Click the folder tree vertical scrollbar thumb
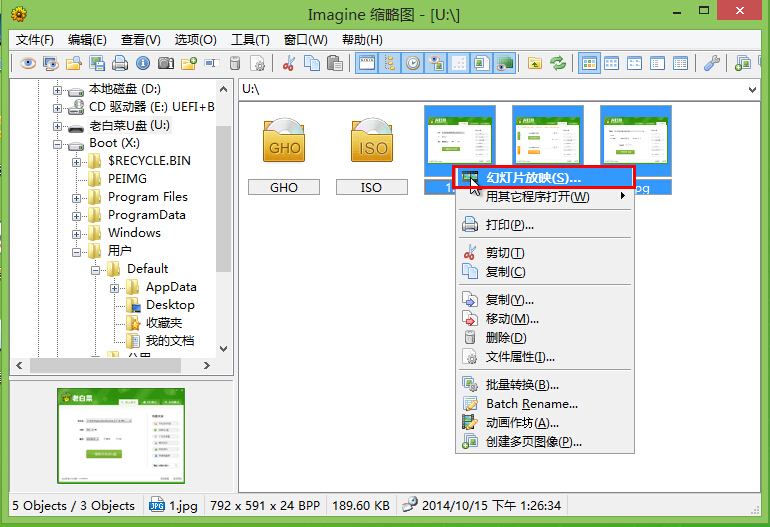Image resolution: width=770 pixels, height=527 pixels. (x=223, y=199)
